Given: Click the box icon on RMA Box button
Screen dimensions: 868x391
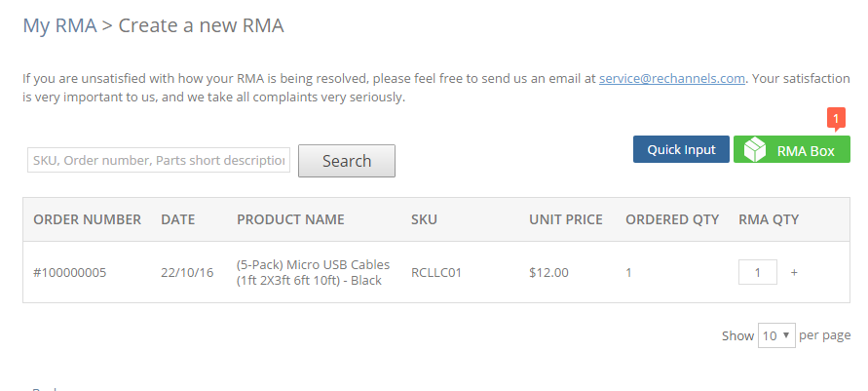Looking at the screenshot, I should pos(755,149).
